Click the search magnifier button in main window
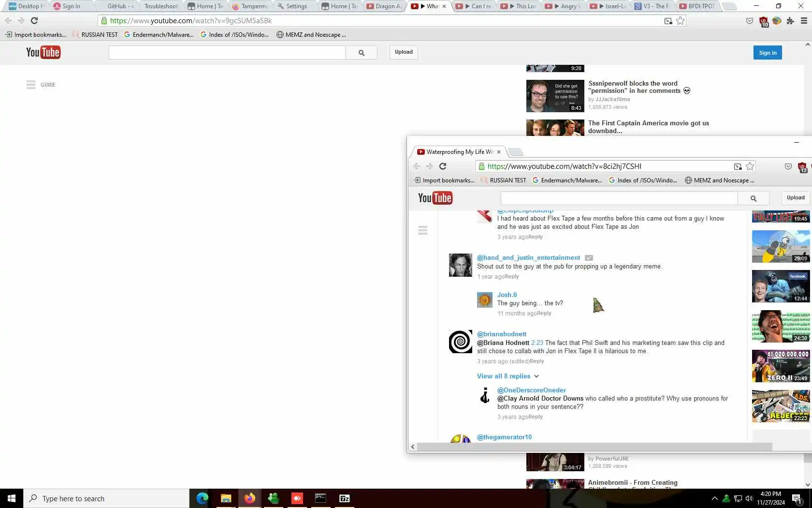The height and width of the screenshot is (508, 812). pyautogui.click(x=362, y=53)
